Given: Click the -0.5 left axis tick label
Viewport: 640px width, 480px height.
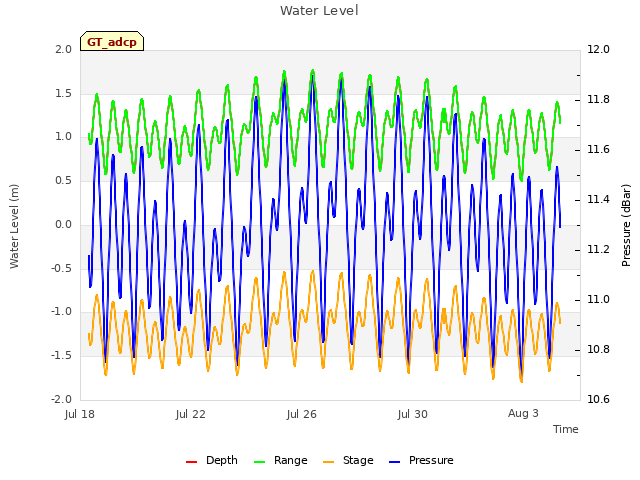Looking at the screenshot, I should (62, 268).
